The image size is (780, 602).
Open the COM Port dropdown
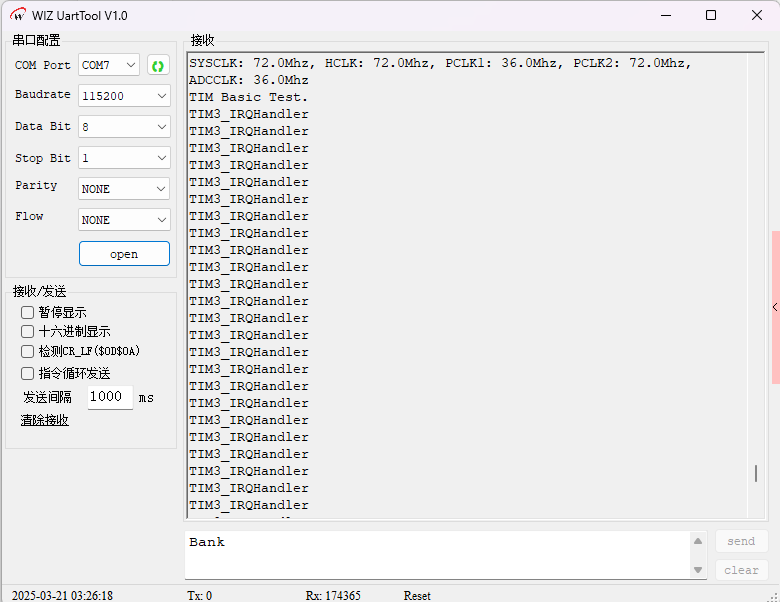(x=109, y=65)
